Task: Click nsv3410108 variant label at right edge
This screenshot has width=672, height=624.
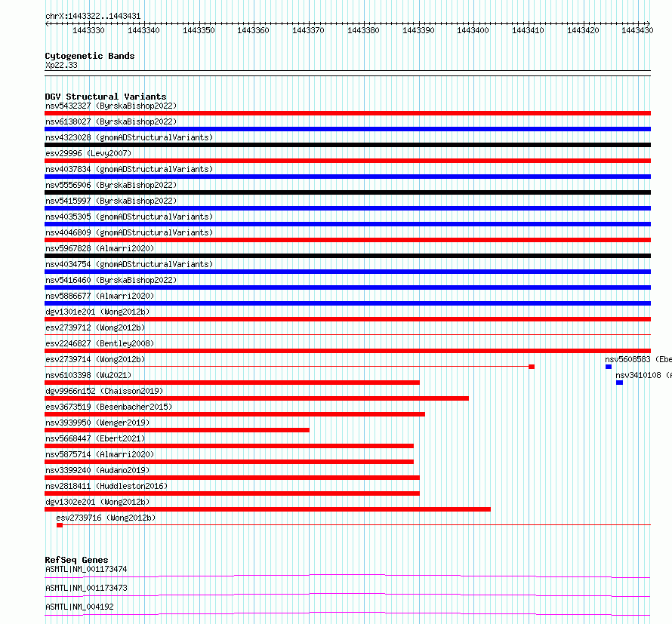Action: pos(643,375)
